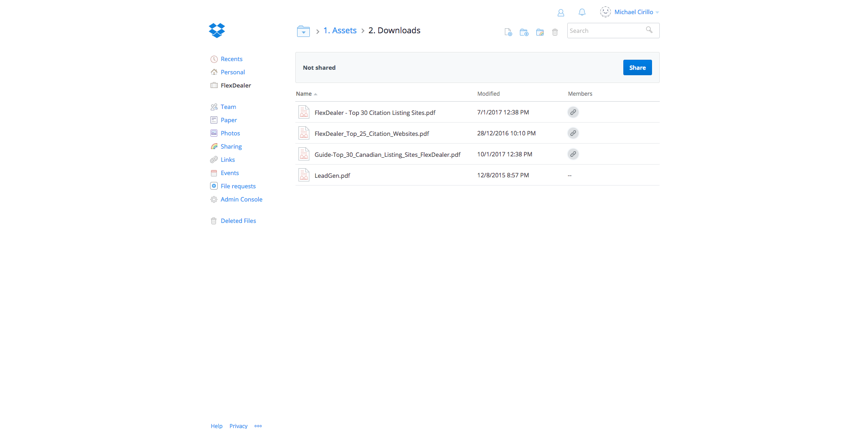The width and height of the screenshot is (868, 429).
Task: Click link icon for Guide-Top_30_Canadian listing PDF
Action: click(x=573, y=154)
